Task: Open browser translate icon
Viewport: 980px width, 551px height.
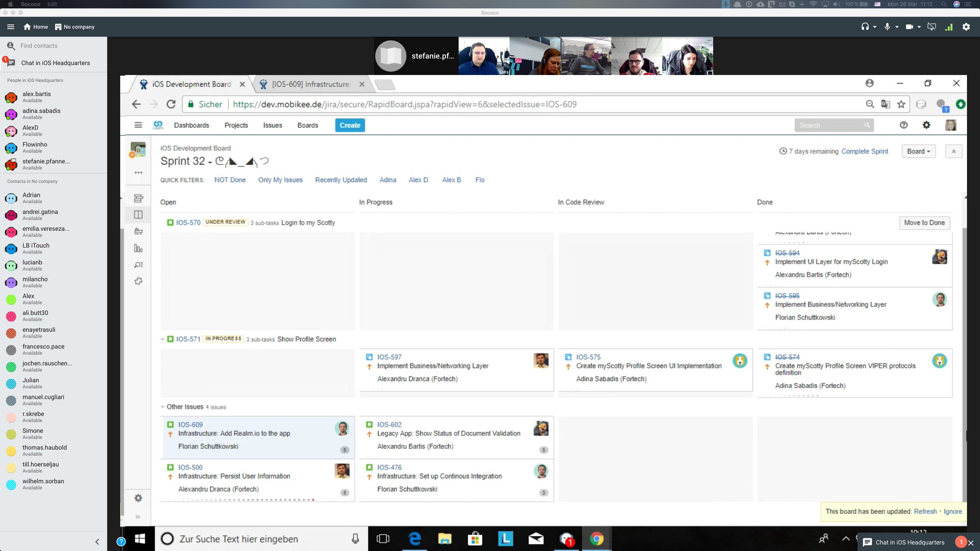Action: click(x=885, y=104)
